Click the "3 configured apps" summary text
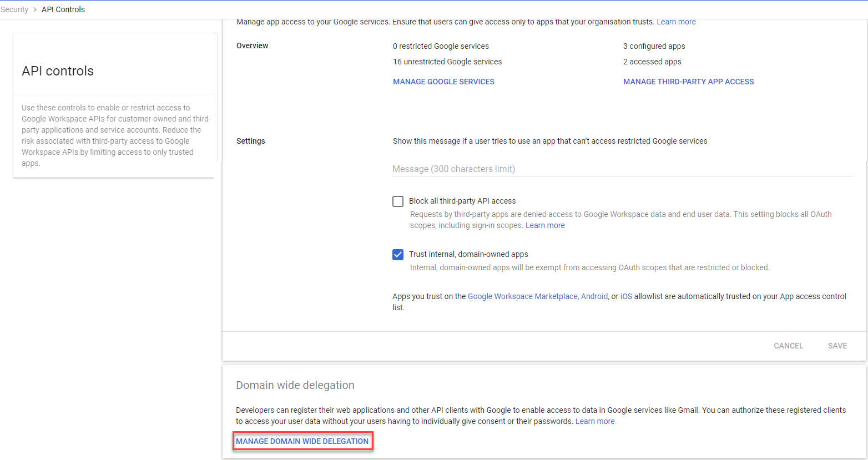 pos(654,46)
